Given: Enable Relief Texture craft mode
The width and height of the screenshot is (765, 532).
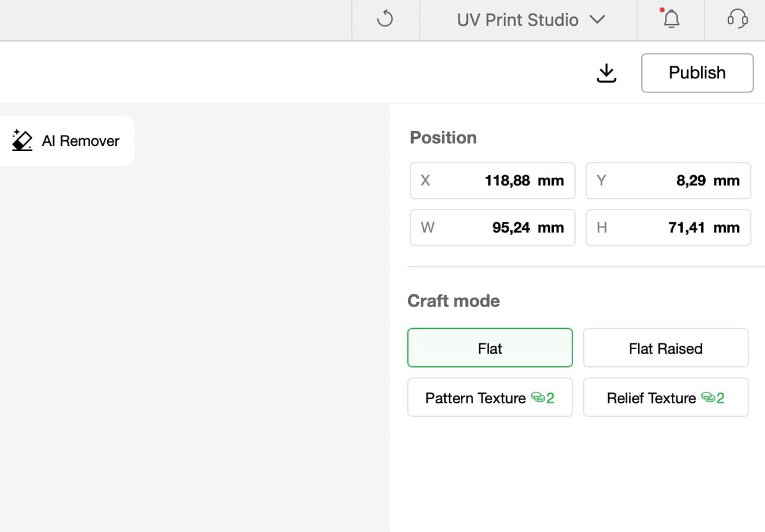Looking at the screenshot, I should click(651, 398).
